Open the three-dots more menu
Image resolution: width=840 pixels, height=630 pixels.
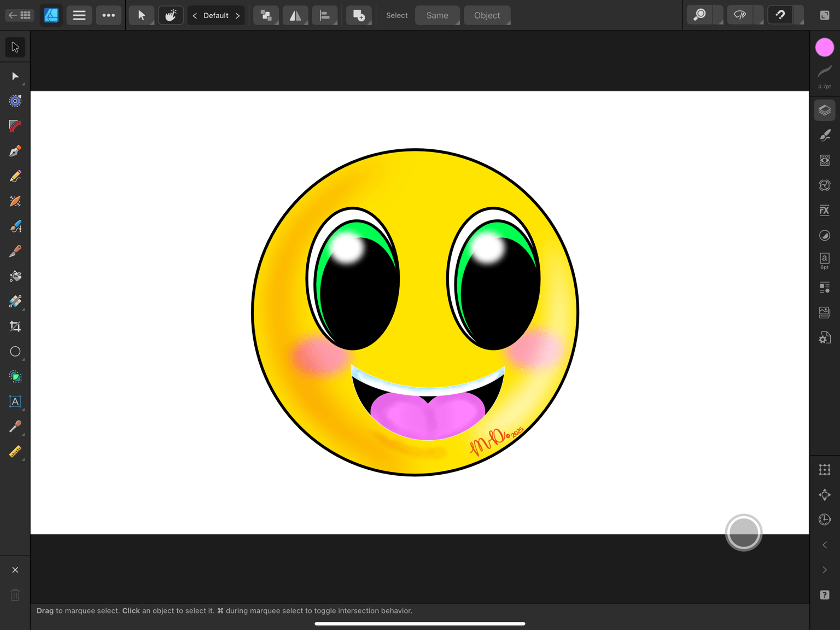tap(109, 15)
